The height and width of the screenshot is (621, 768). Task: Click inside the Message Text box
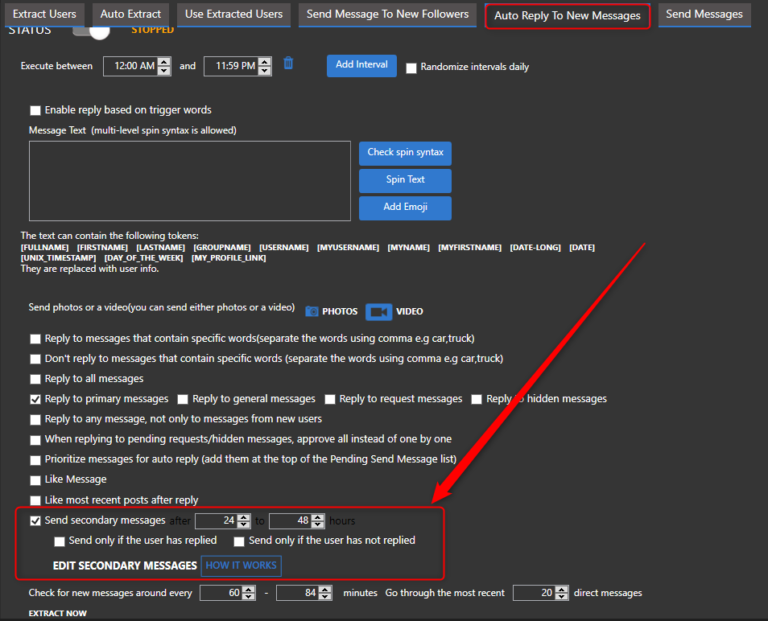[190, 181]
